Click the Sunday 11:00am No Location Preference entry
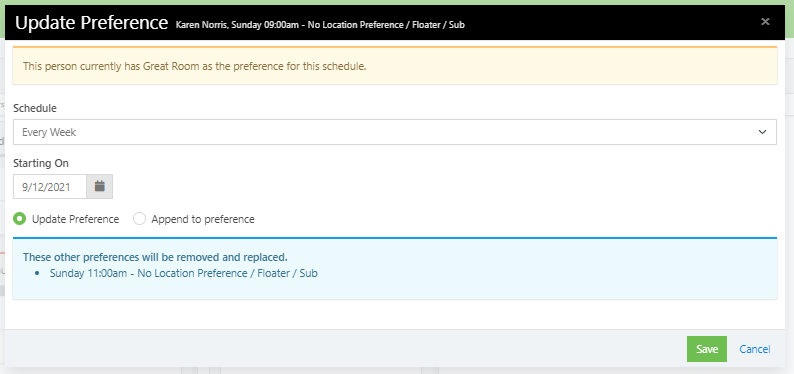 (x=183, y=273)
